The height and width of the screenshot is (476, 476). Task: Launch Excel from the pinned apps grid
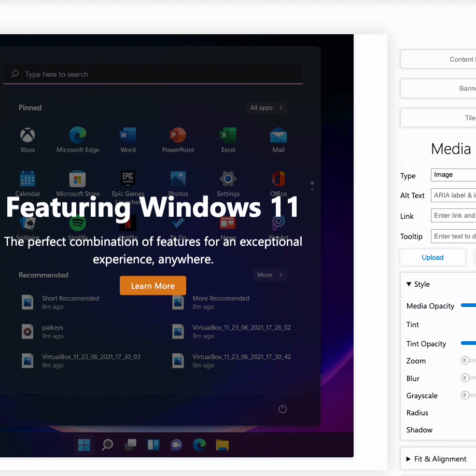pos(228,136)
